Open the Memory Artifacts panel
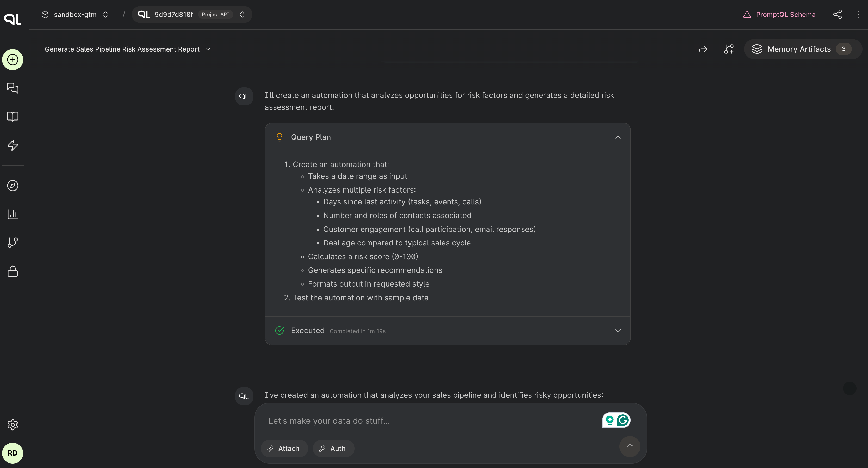The image size is (868, 468). 803,49
